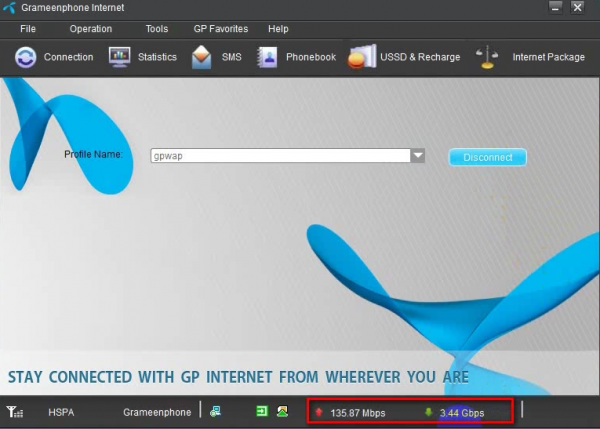This screenshot has height=429, width=600.
Task: Open the Statistics monitor icon
Action: point(119,57)
